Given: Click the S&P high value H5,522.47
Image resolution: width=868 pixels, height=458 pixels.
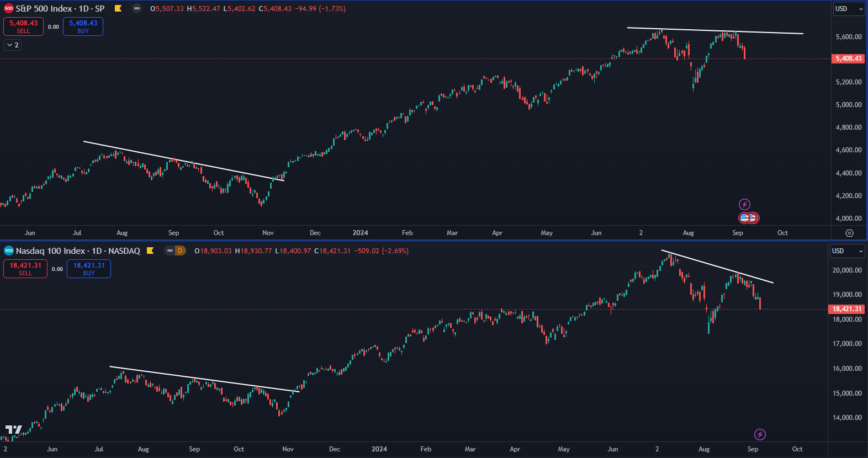Looking at the screenshot, I should tap(204, 8).
